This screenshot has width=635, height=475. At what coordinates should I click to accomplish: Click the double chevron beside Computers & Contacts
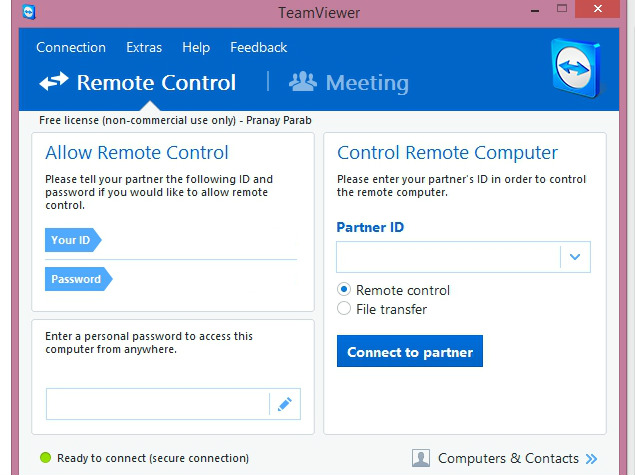(x=591, y=458)
